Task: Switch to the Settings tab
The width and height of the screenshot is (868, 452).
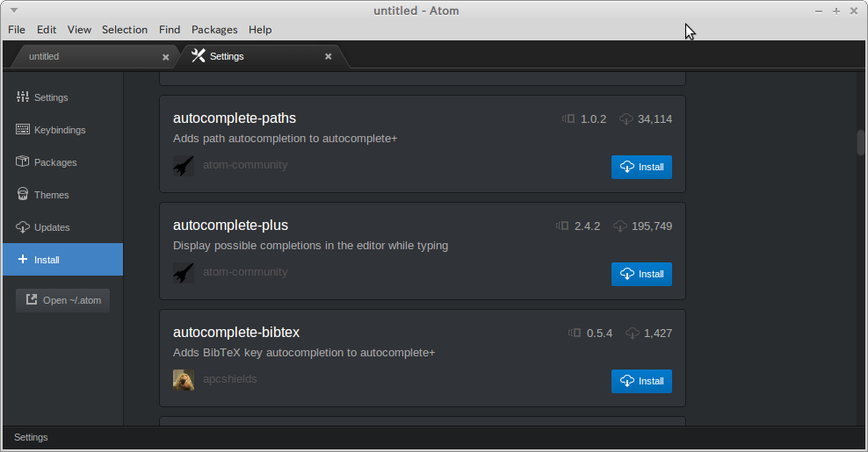Action: (x=261, y=56)
